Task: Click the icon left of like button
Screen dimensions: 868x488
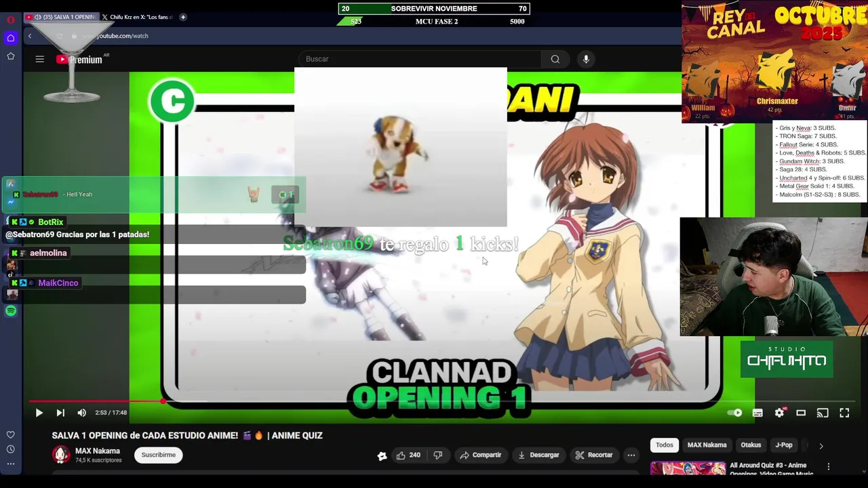Action: pyautogui.click(x=382, y=455)
